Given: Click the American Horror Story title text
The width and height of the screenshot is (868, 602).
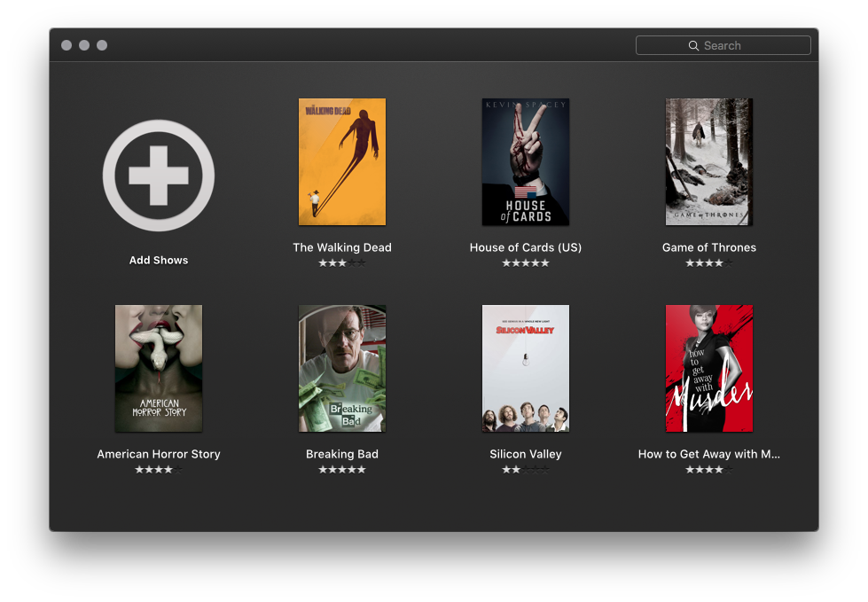Looking at the screenshot, I should click(159, 454).
